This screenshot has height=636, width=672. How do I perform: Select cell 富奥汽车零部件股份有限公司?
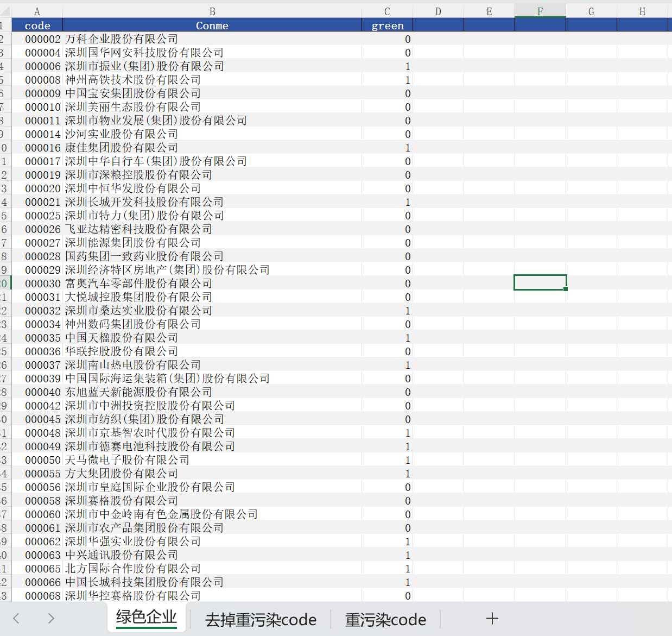click(x=212, y=283)
